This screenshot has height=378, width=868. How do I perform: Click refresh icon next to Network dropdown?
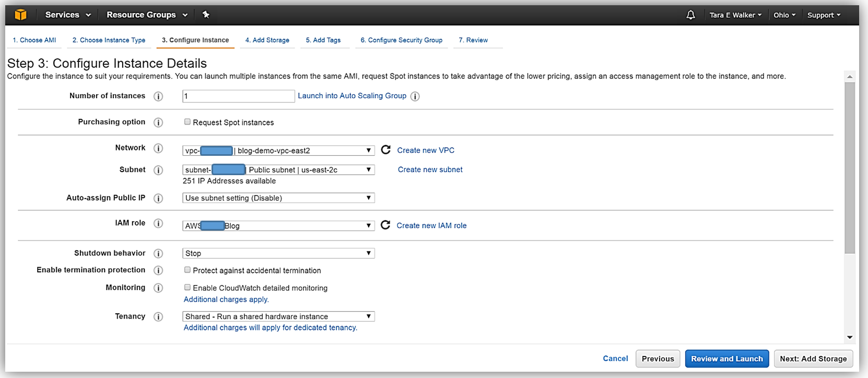click(x=385, y=150)
